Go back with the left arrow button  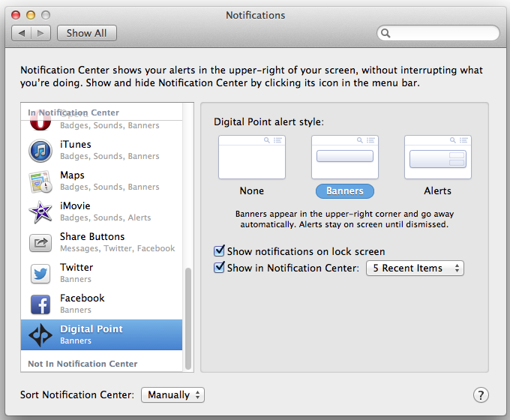coord(22,33)
